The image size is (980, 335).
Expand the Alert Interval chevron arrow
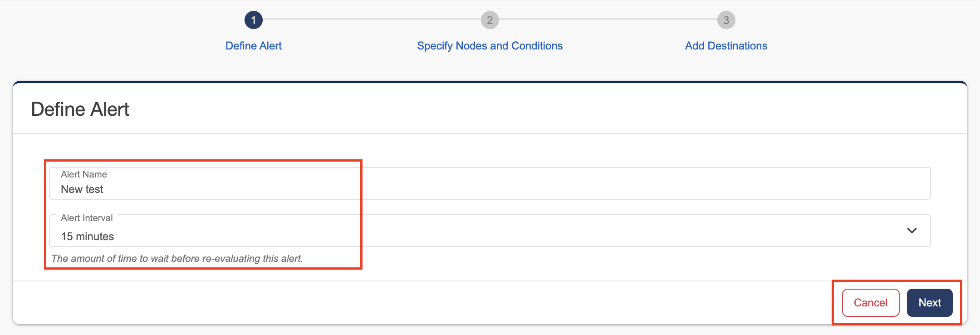point(911,231)
